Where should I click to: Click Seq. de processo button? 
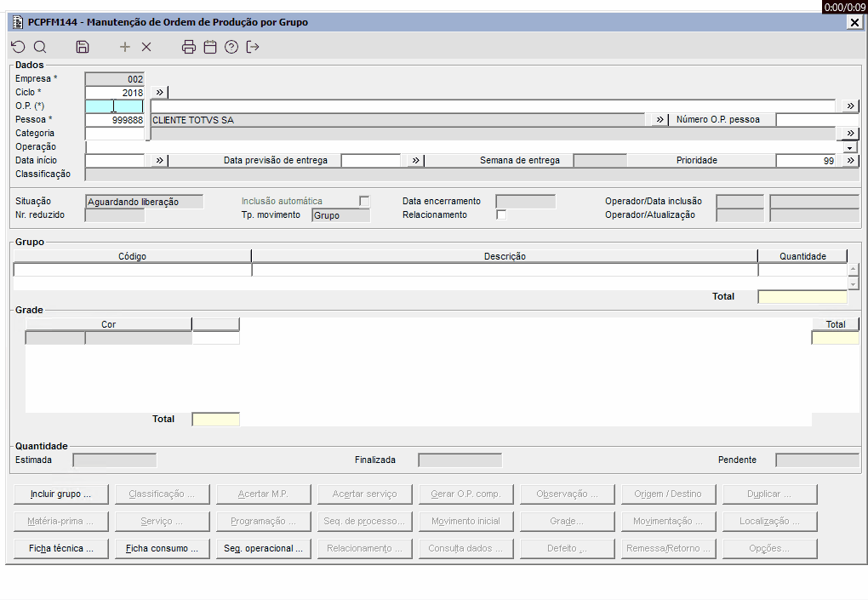tap(365, 522)
